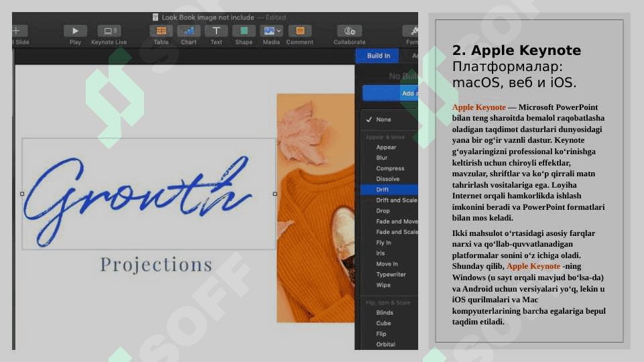
Task: Add a Comment using toolbar icon
Action: click(x=300, y=31)
